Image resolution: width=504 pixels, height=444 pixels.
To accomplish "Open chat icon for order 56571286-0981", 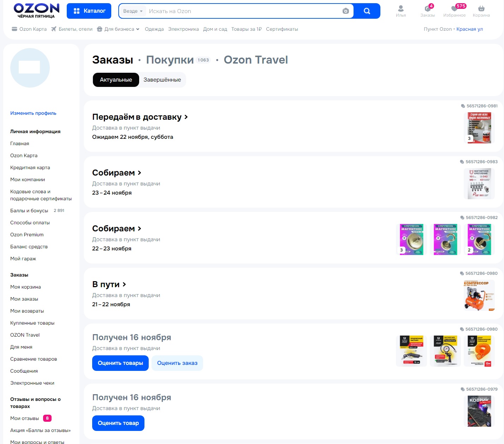I will (x=463, y=106).
